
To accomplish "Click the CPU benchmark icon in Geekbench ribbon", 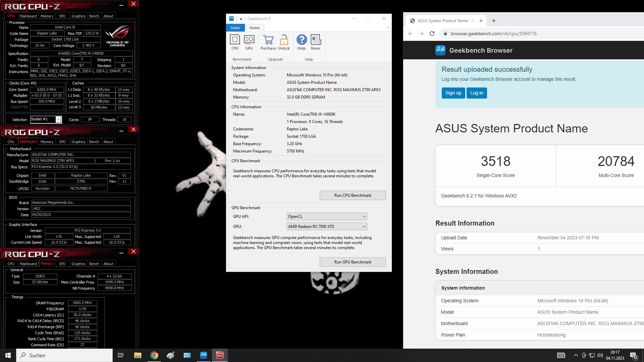I will tap(235, 40).
